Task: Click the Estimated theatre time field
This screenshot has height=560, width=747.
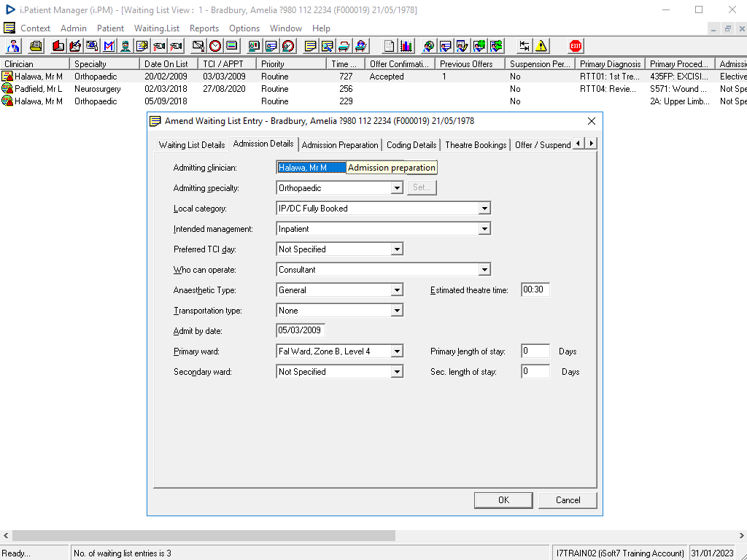Action: click(x=535, y=289)
